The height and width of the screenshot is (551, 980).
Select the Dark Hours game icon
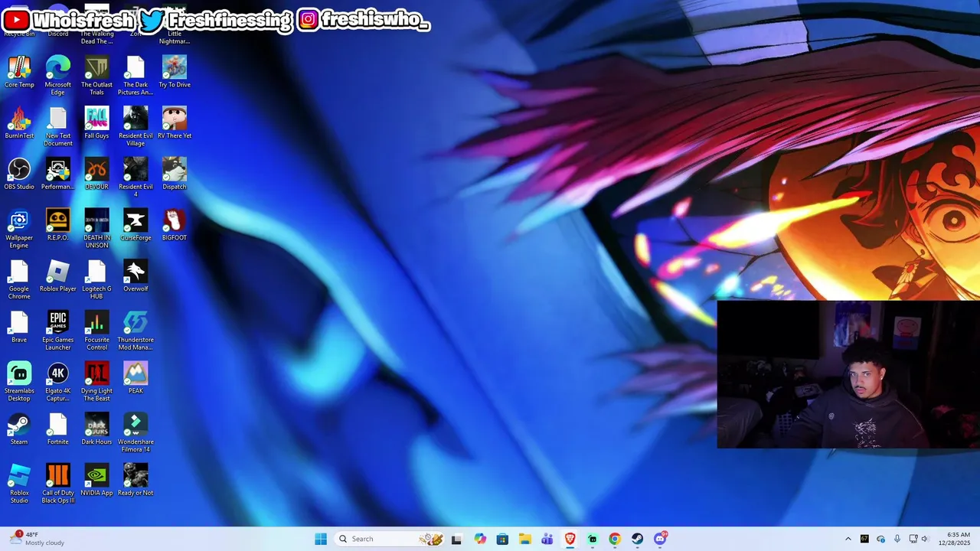pyautogui.click(x=96, y=429)
